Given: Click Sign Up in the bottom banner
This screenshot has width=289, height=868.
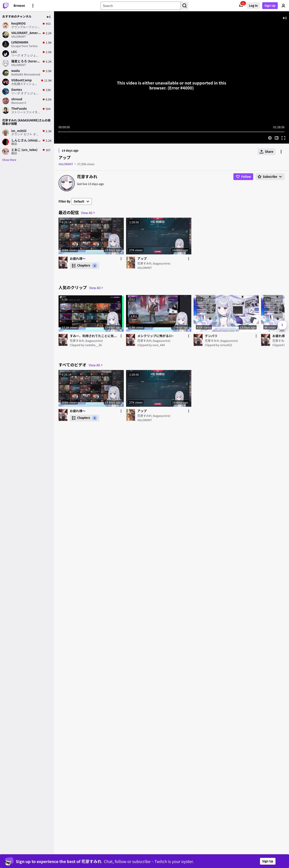Looking at the screenshot, I should [x=268, y=861].
